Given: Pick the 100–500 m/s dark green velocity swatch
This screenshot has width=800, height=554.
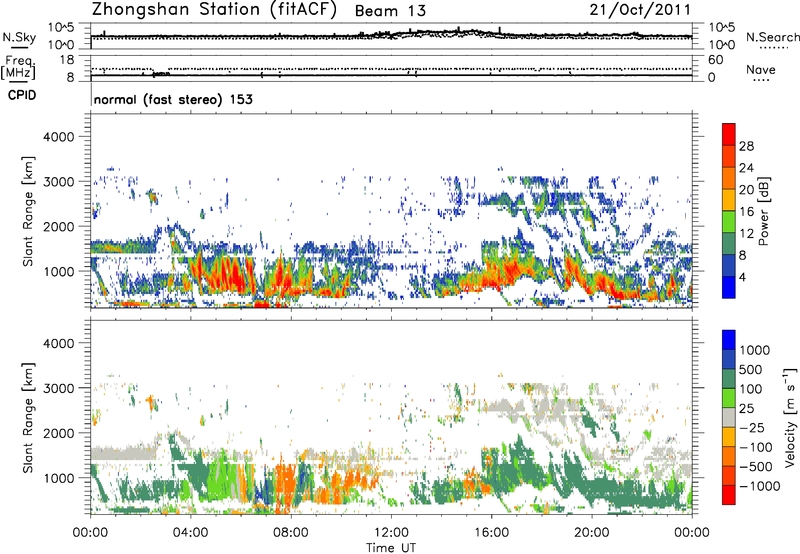Looking at the screenshot, I should tap(729, 379).
